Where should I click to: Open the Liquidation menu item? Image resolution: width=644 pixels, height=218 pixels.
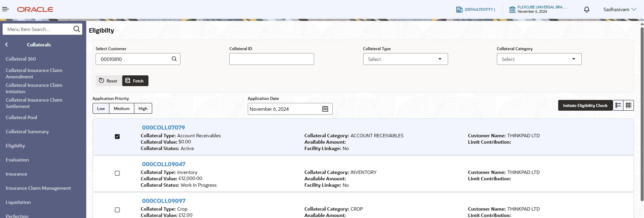(x=18, y=202)
